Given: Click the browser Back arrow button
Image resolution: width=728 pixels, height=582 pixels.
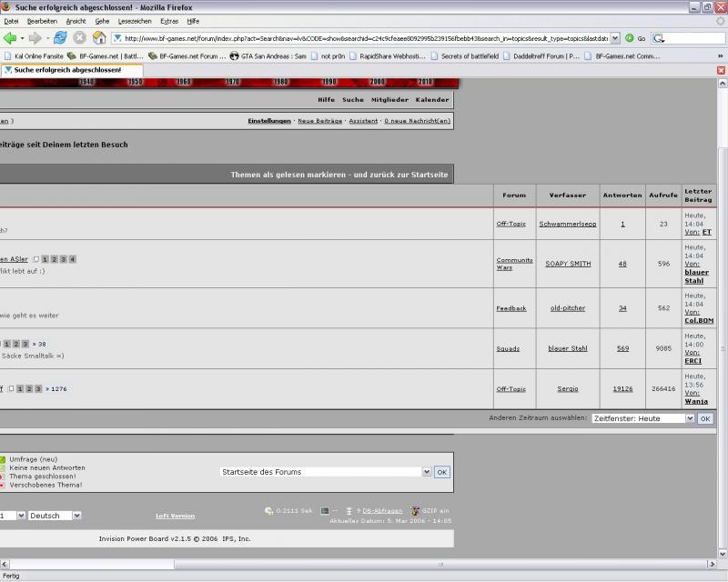Looking at the screenshot, I should [11, 38].
